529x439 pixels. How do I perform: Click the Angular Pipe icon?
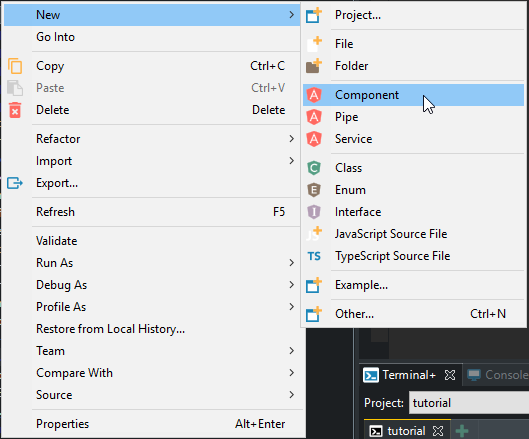coord(314,117)
